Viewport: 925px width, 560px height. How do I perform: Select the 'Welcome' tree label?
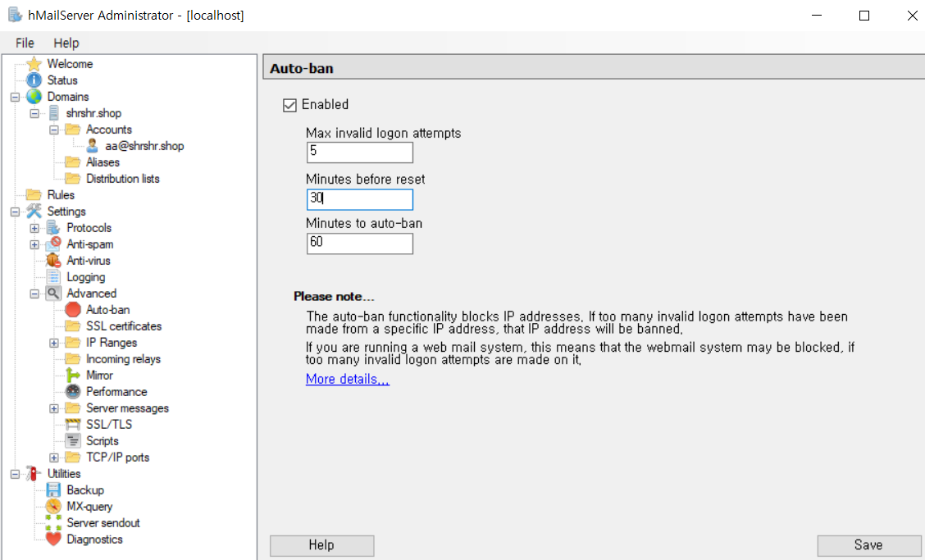click(70, 64)
